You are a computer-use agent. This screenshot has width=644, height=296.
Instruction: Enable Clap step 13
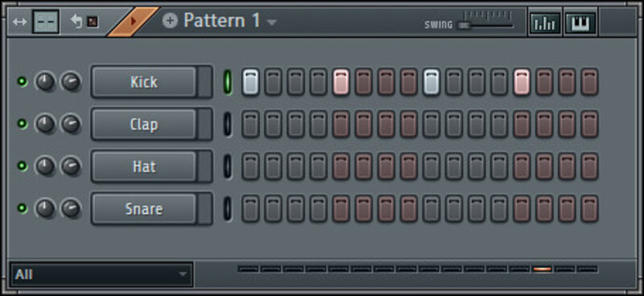point(522,124)
